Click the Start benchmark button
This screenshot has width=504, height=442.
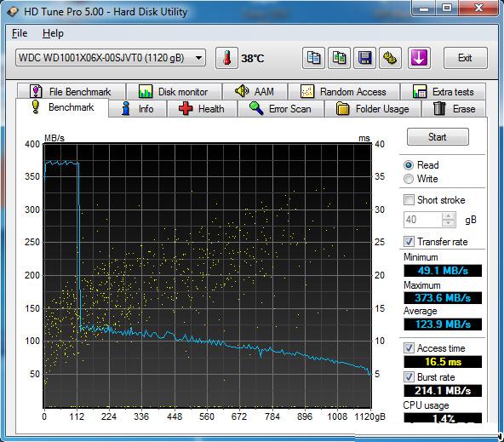click(438, 137)
